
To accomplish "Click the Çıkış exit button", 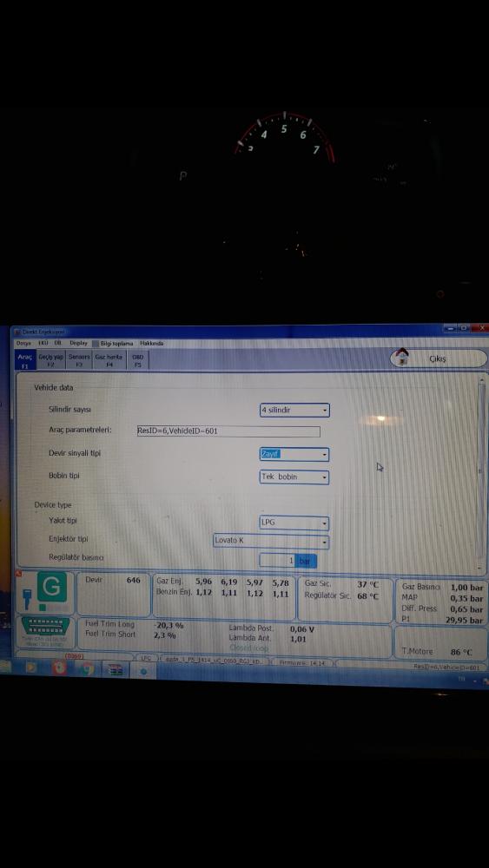I will pos(439,358).
